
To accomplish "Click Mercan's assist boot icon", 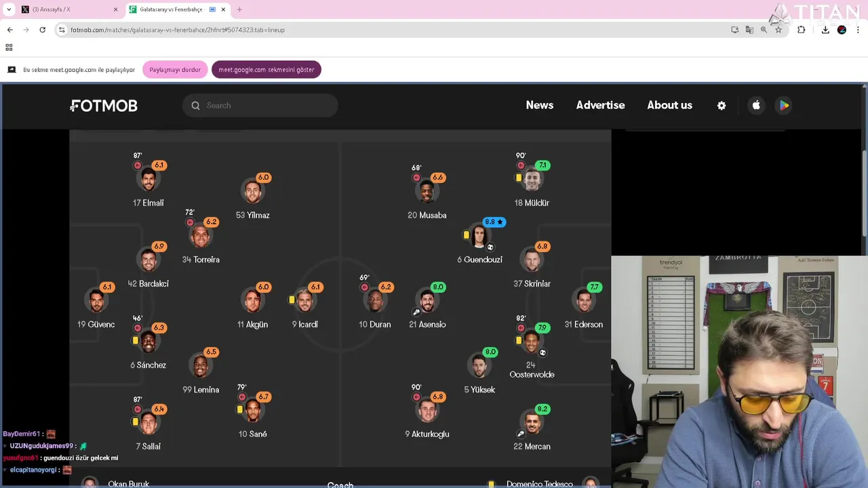I will click(x=521, y=434).
